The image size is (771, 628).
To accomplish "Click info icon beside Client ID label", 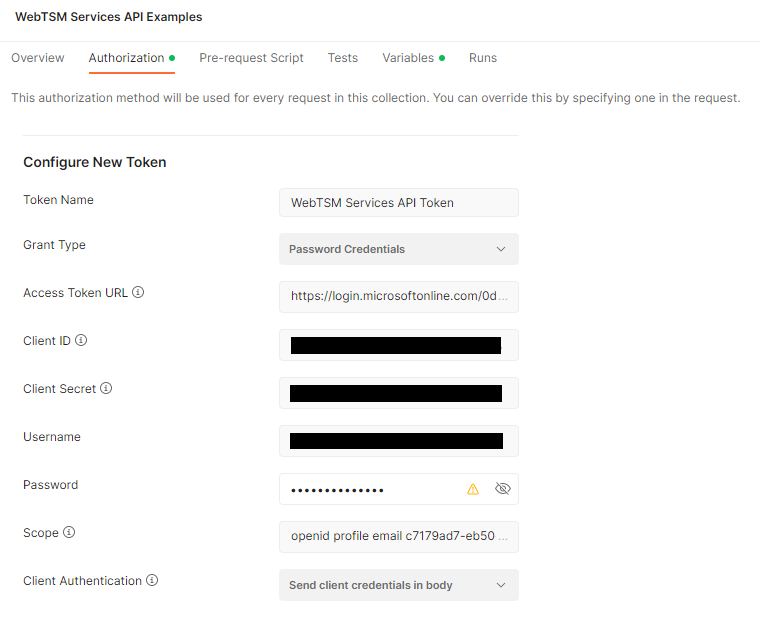I will pyautogui.click(x=81, y=341).
